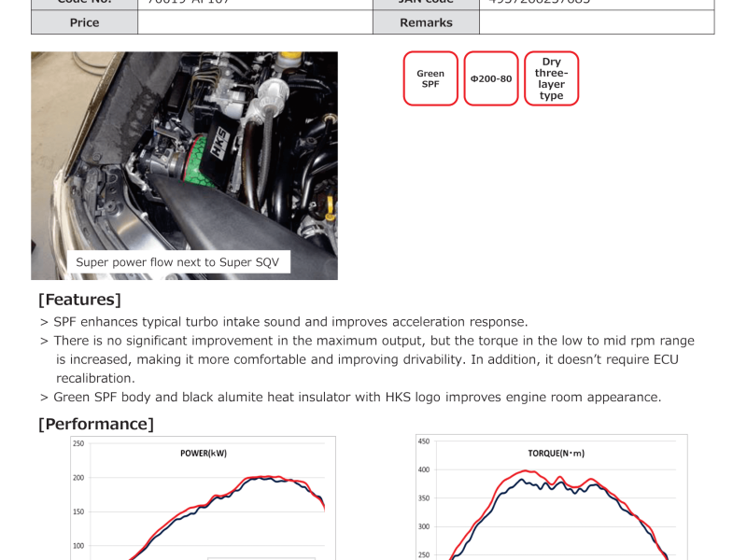The height and width of the screenshot is (560, 747).
Task: Click the 400 axis label on torque chart
Action: point(424,469)
